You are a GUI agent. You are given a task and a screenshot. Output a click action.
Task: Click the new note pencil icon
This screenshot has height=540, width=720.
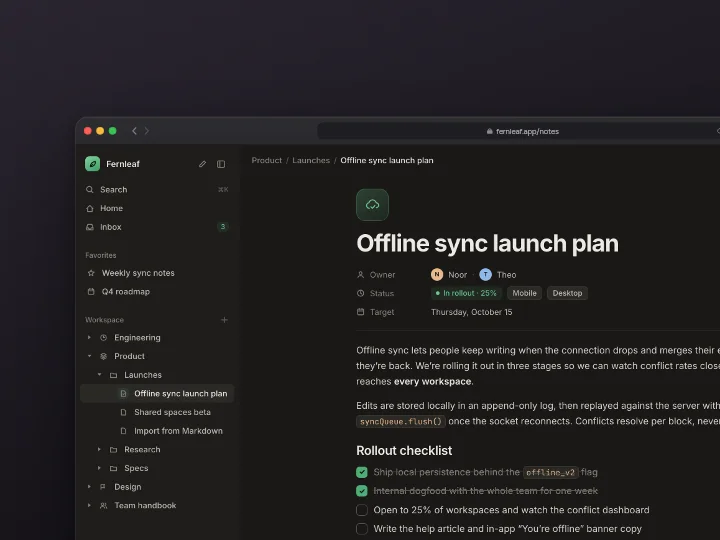pyautogui.click(x=202, y=164)
